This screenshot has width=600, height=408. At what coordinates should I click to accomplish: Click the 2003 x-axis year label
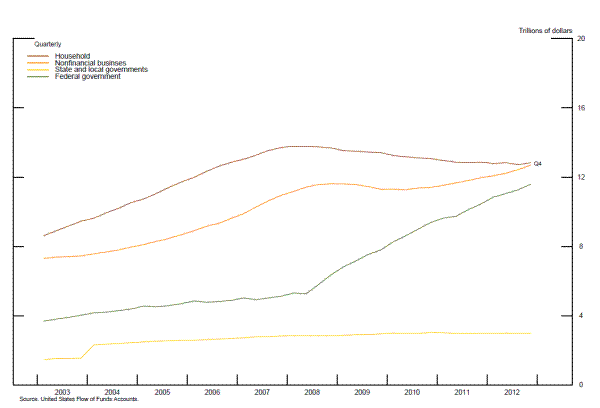(x=61, y=392)
